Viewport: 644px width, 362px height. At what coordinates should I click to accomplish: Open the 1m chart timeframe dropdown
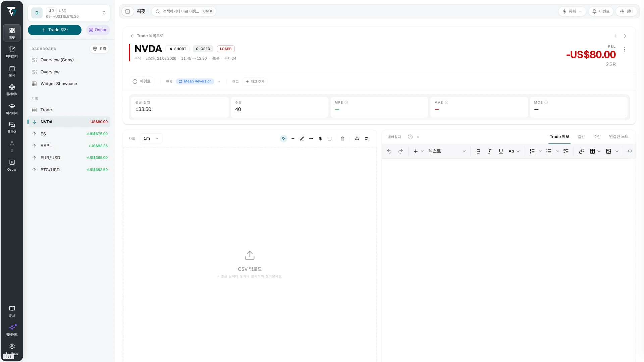151,138
